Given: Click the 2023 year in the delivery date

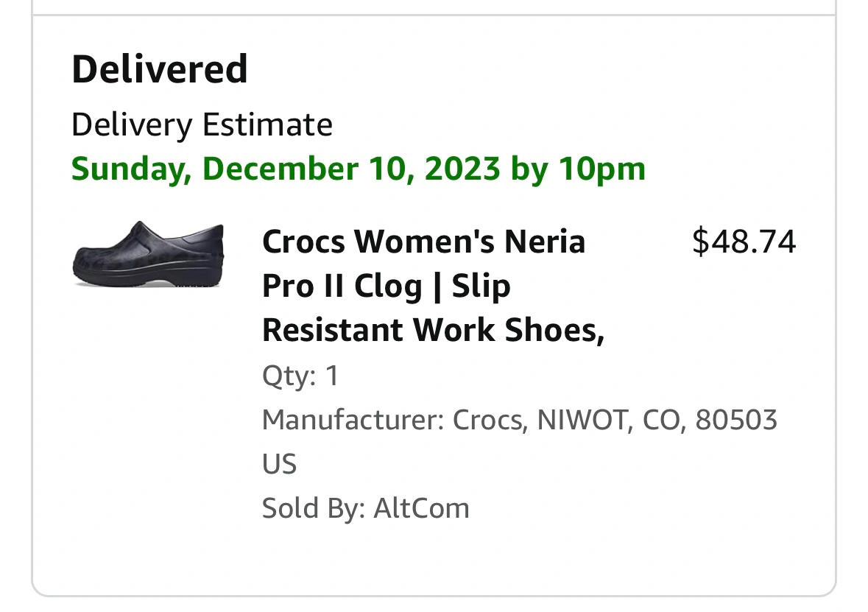Looking at the screenshot, I should 462,169.
